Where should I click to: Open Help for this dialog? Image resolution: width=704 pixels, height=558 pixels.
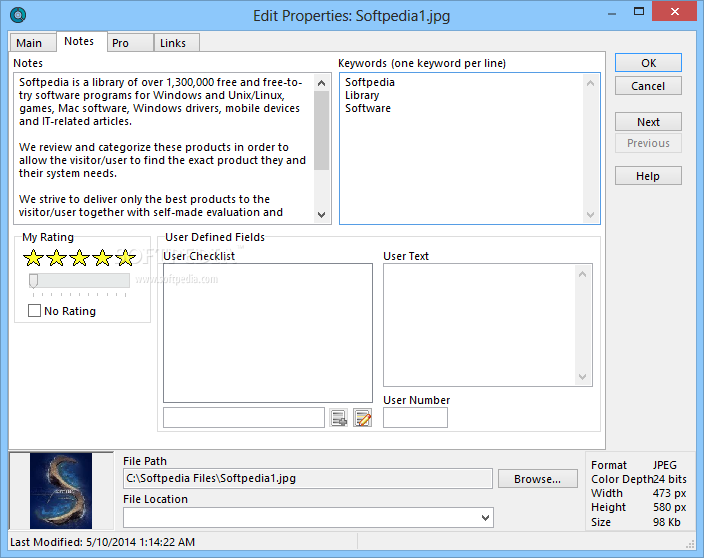(648, 176)
